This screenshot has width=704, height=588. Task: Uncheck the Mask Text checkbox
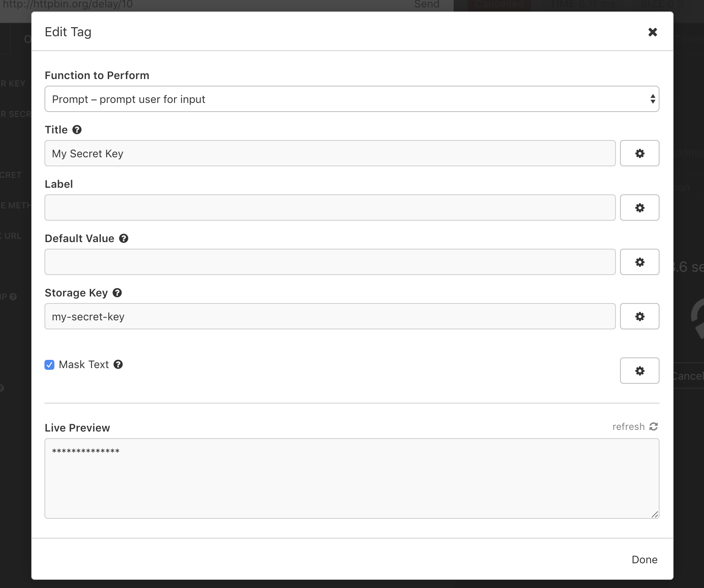tap(49, 364)
